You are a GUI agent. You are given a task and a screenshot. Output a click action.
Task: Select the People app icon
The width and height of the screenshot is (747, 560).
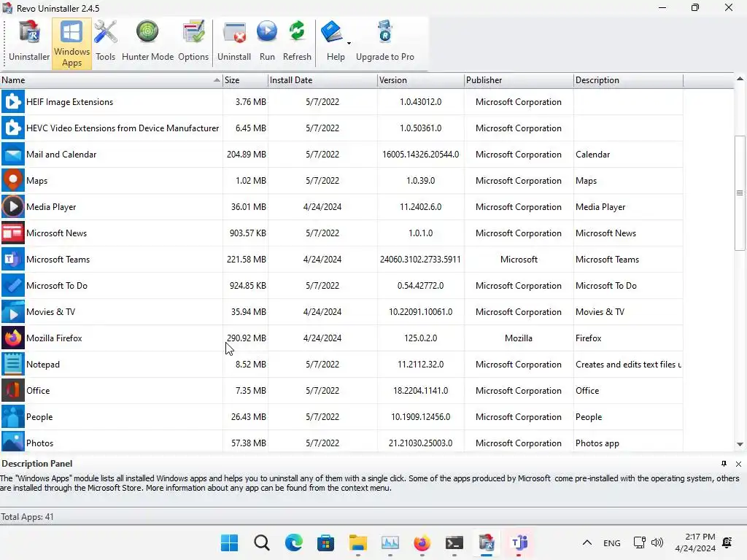click(13, 416)
